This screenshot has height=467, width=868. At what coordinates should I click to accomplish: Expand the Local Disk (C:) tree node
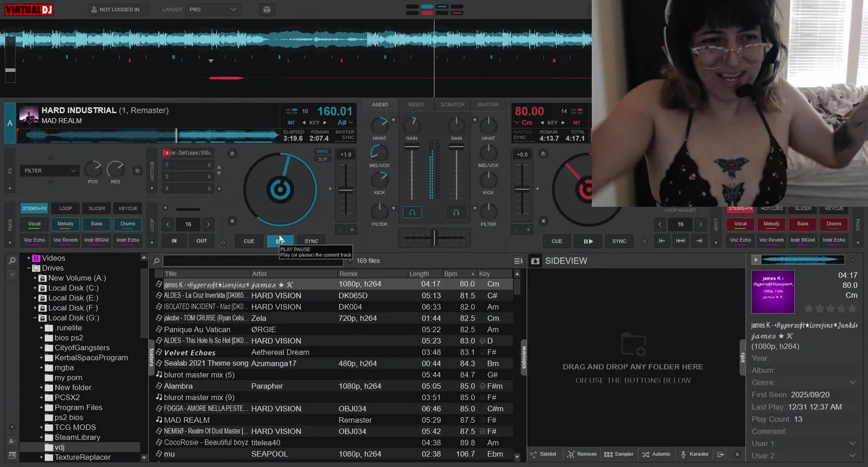(35, 288)
